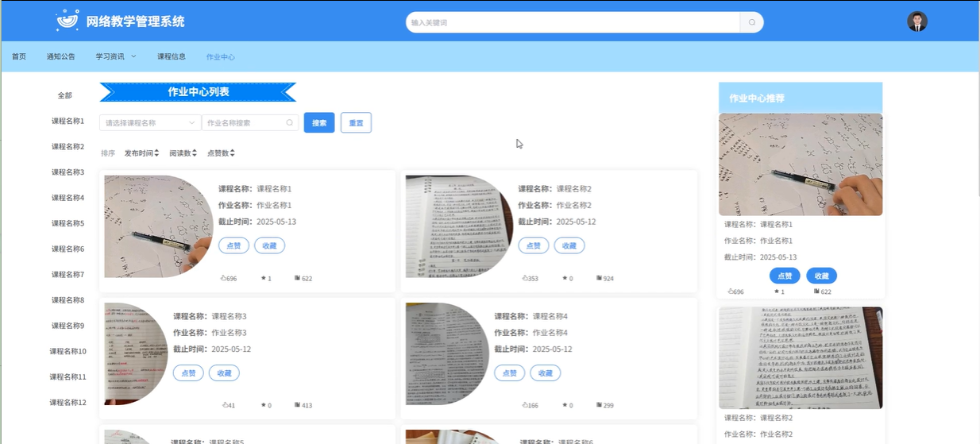
Task: Select 全部 in the course sidebar
Action: [65, 95]
